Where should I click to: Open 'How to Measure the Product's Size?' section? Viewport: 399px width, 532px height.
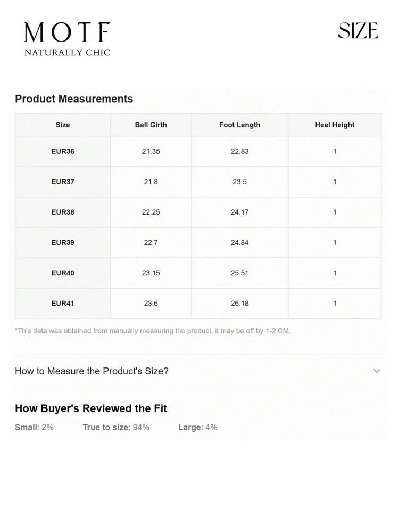pos(92,371)
